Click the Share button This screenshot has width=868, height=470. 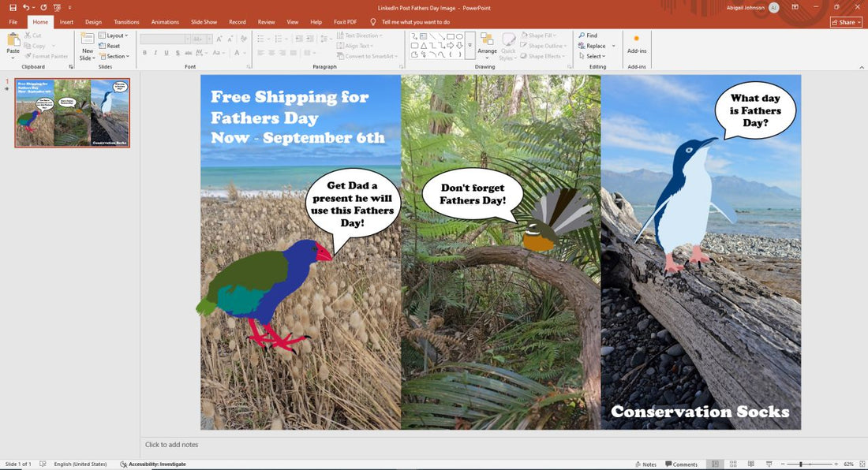pos(846,22)
